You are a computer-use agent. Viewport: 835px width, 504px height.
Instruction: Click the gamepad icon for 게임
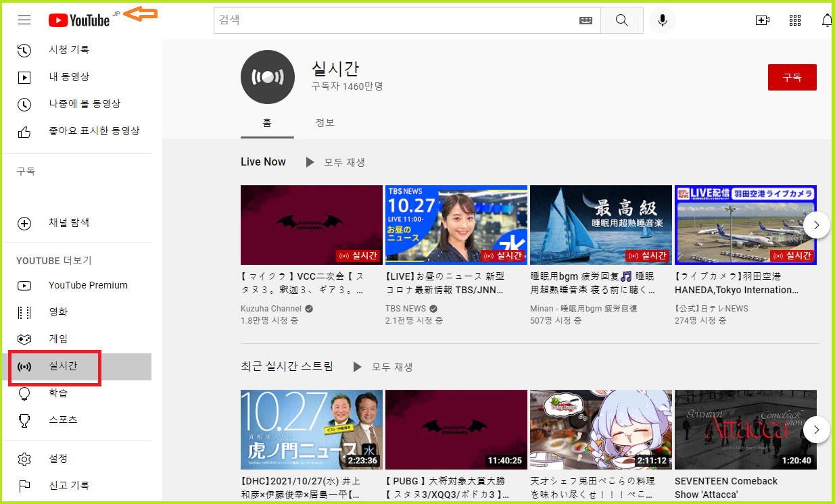click(24, 339)
